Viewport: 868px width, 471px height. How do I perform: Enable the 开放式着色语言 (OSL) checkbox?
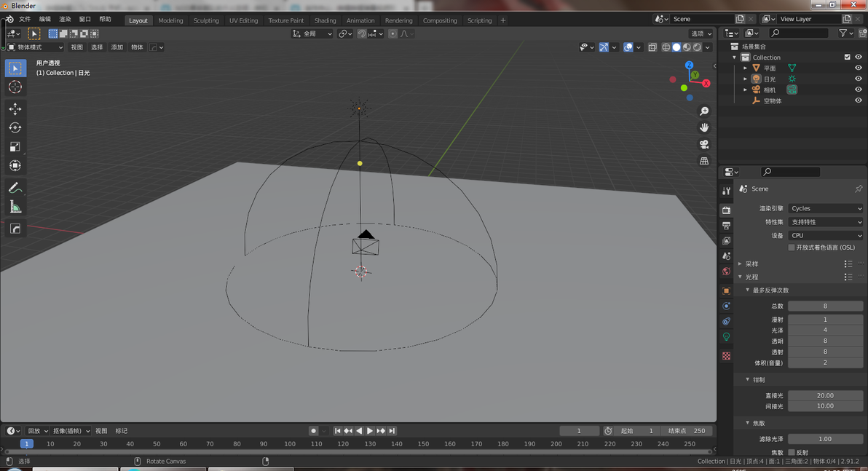point(791,248)
